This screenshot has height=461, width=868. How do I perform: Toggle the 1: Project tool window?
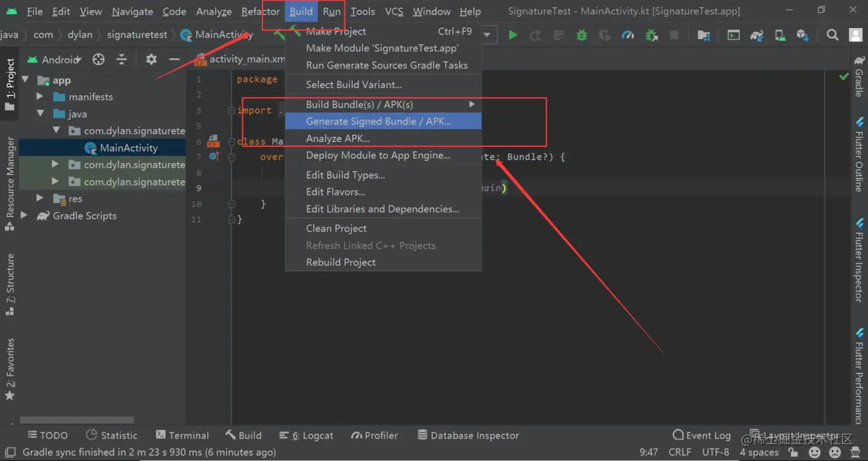tap(10, 85)
